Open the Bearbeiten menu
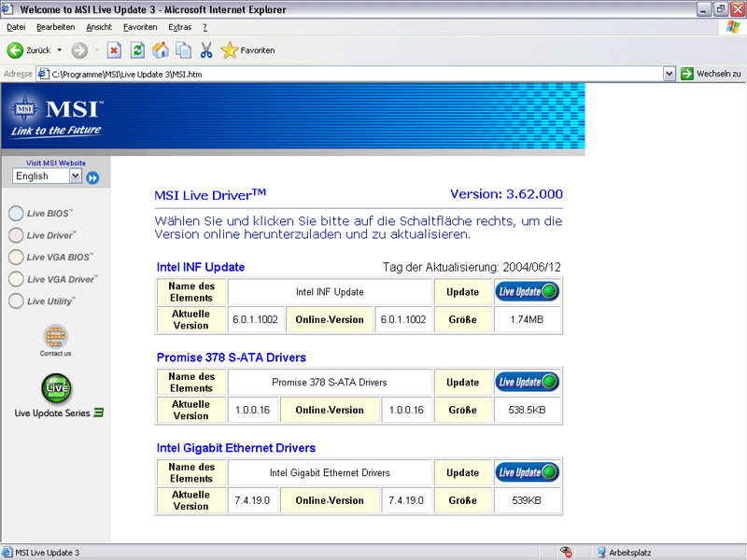 click(x=56, y=27)
